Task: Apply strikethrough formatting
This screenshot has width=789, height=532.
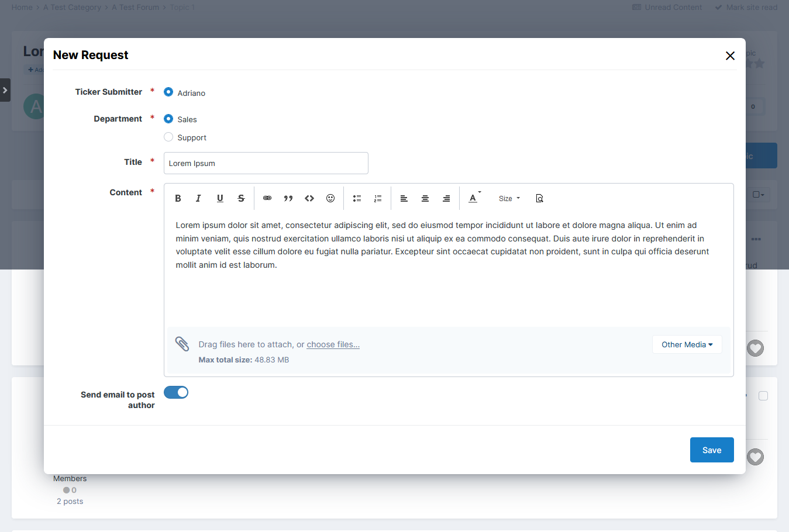Action: (241, 199)
